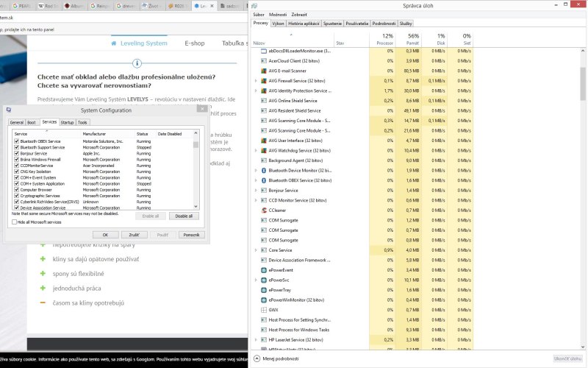Viewport: 588px width, 368px height.
Task: Click the Zrušiť button
Action: [135, 235]
